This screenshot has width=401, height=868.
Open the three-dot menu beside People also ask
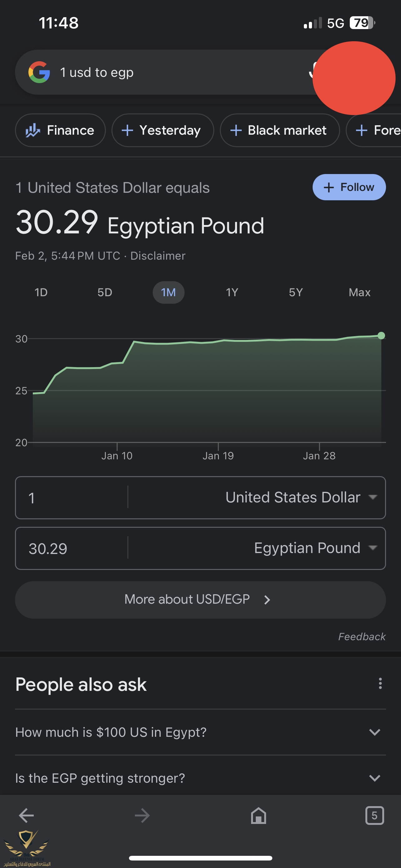(380, 683)
